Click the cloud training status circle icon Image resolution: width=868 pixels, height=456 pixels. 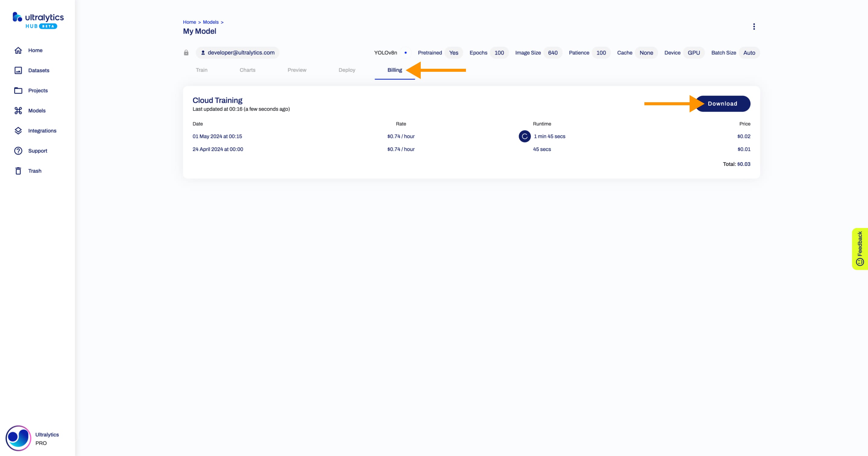524,135
